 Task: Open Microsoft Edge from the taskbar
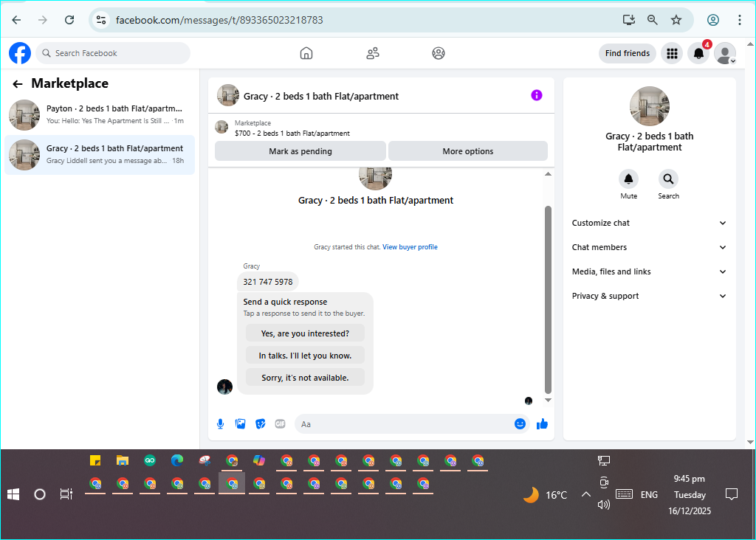(x=177, y=460)
